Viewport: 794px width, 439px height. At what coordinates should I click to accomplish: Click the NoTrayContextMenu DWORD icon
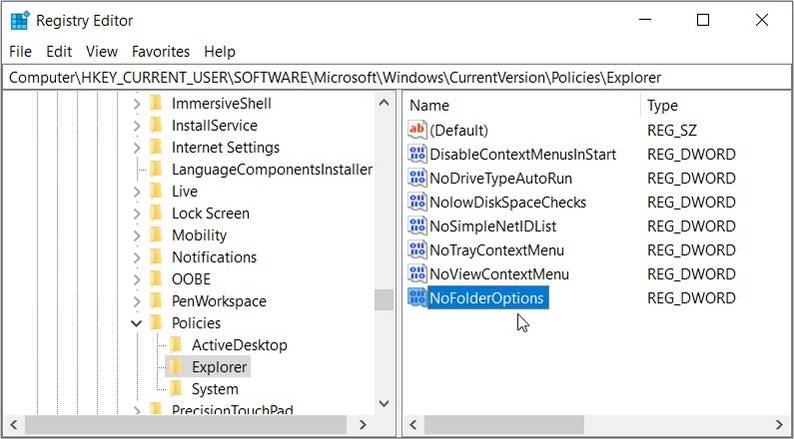click(x=417, y=250)
